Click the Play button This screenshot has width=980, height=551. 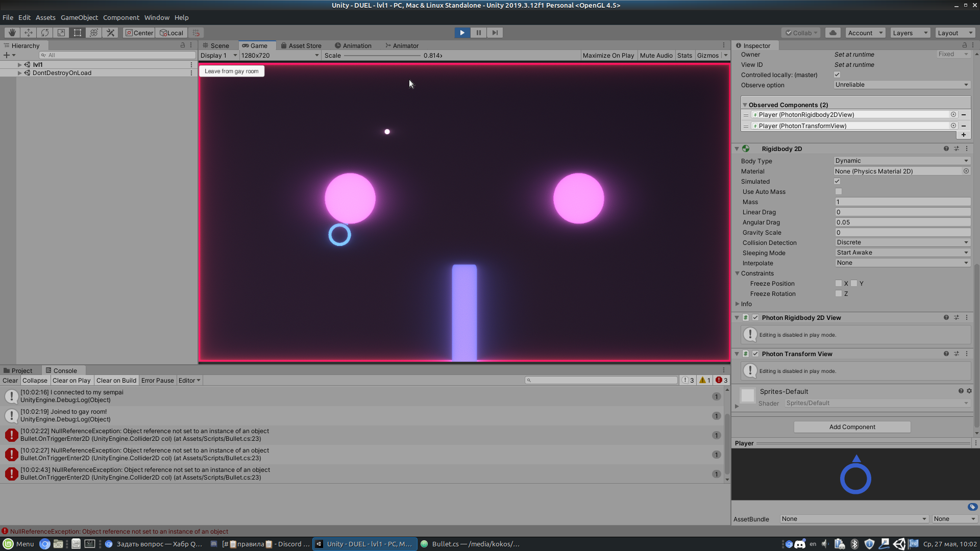pos(462,33)
